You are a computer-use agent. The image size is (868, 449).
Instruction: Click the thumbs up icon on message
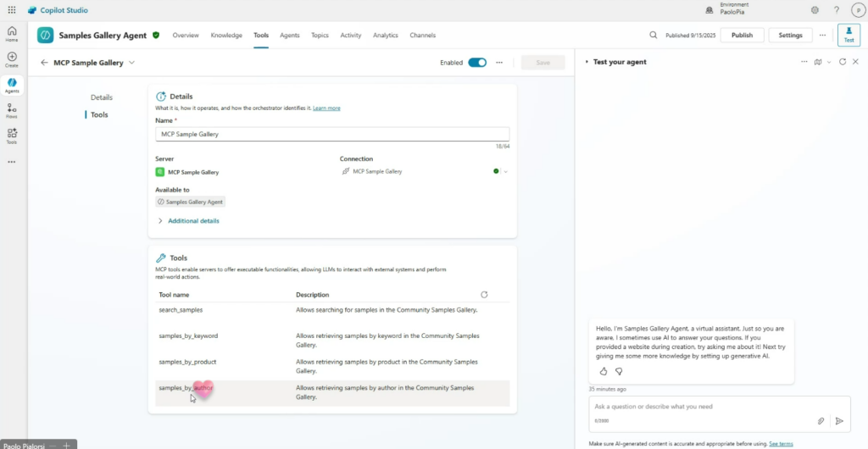click(x=604, y=372)
